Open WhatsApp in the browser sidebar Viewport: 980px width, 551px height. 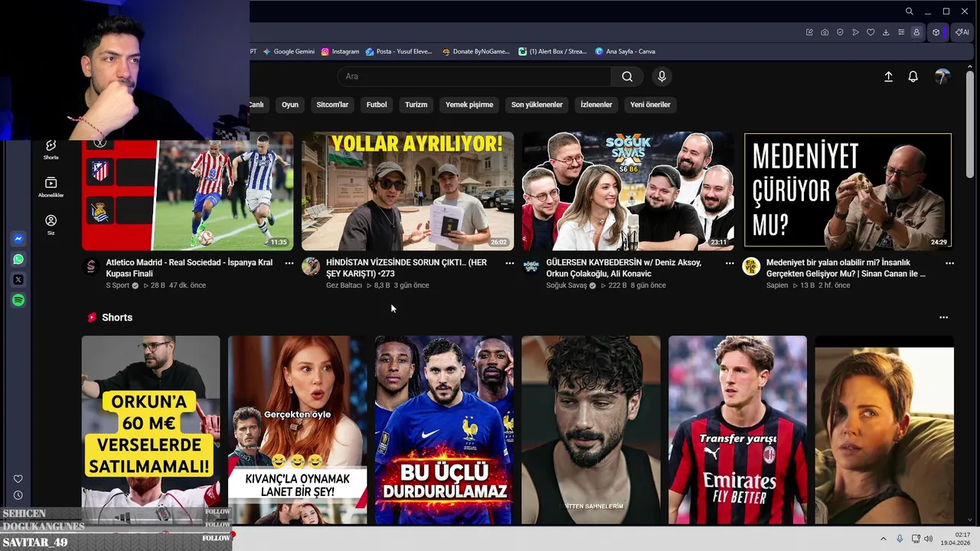[18, 259]
